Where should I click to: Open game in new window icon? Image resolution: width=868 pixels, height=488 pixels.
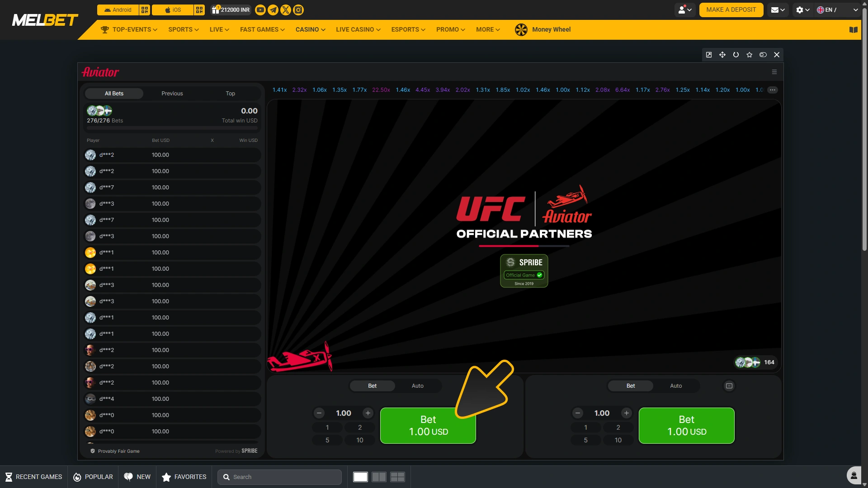[x=709, y=55]
